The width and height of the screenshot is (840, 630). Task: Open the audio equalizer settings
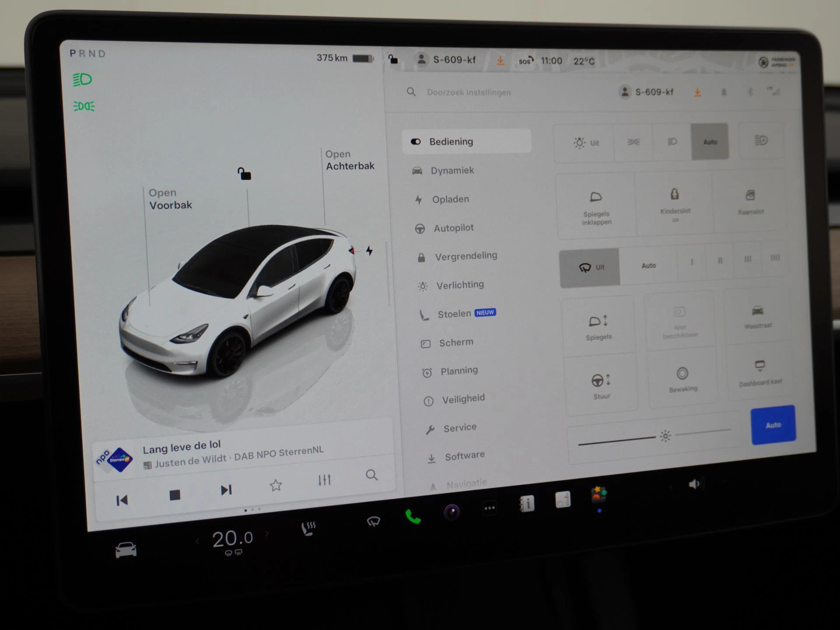click(324, 480)
